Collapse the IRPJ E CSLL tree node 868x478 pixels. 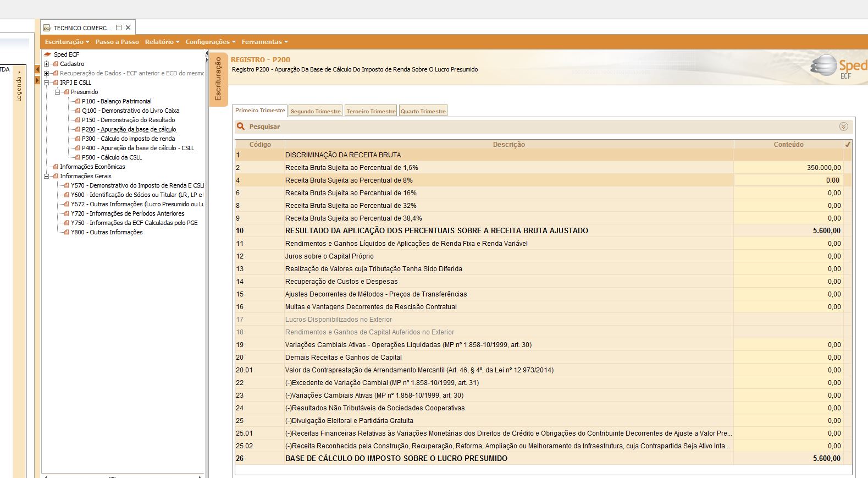pyautogui.click(x=47, y=83)
